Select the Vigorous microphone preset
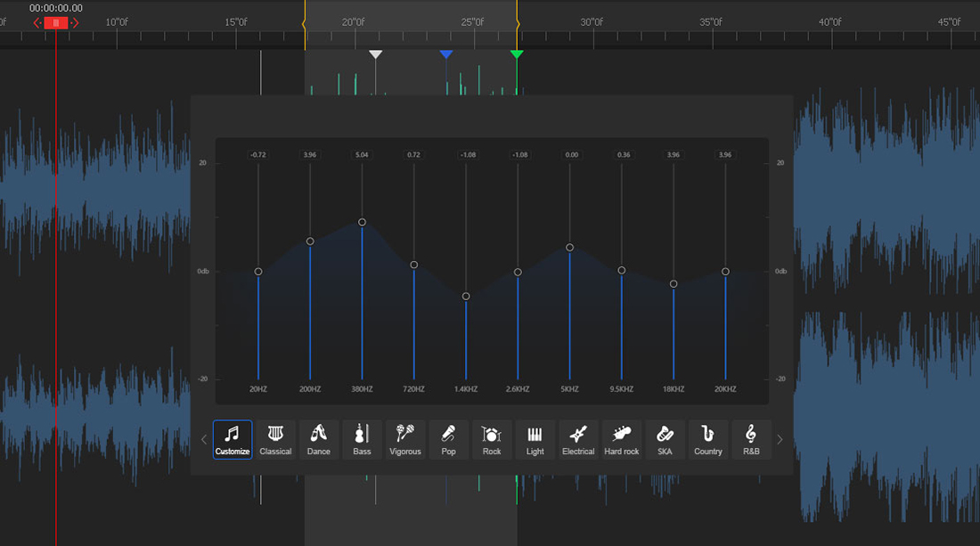The height and width of the screenshot is (546, 980). [x=405, y=438]
